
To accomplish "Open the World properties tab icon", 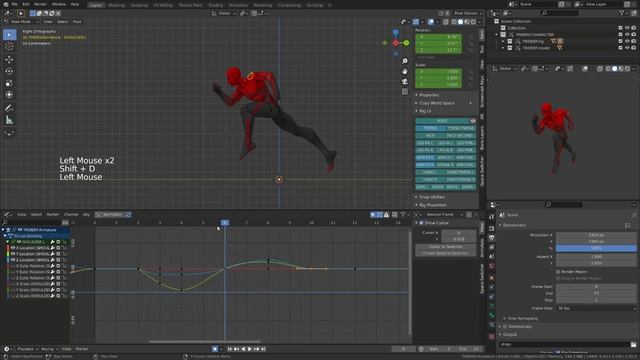I will (x=491, y=266).
